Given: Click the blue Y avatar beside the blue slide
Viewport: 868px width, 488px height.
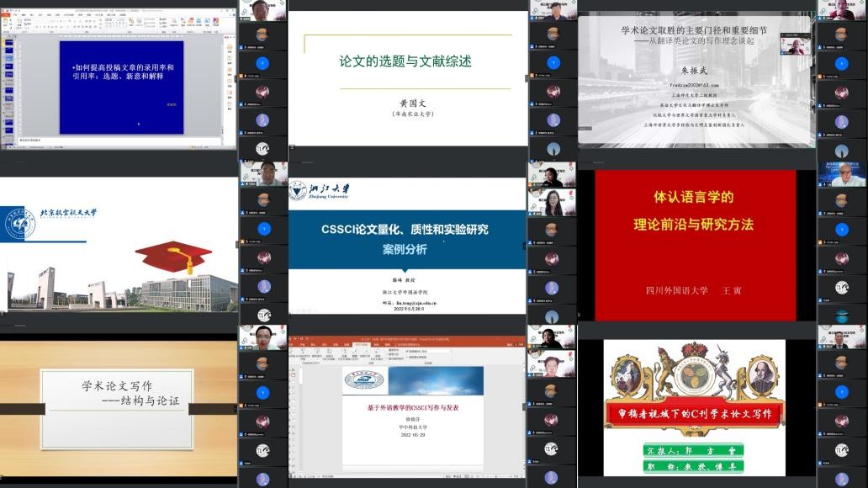Looking at the screenshot, I should [263, 62].
